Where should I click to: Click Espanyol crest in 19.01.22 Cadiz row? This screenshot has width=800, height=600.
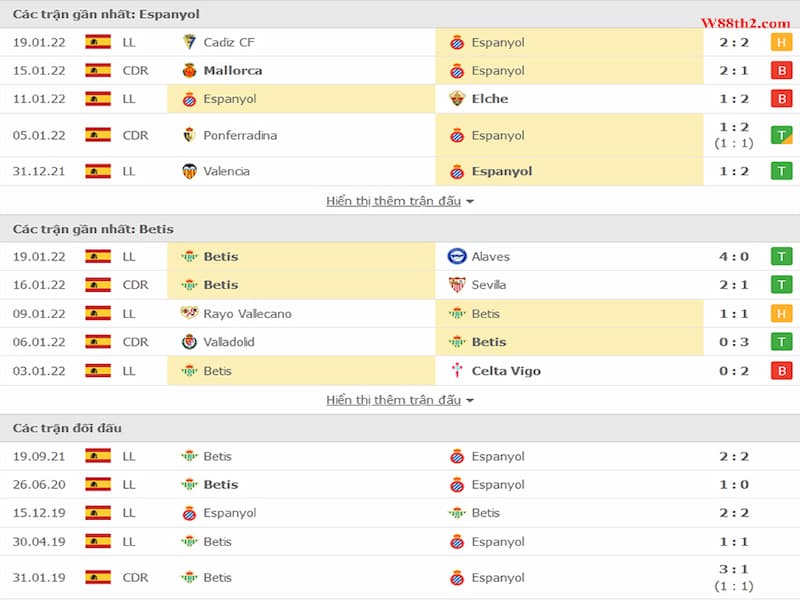457,42
